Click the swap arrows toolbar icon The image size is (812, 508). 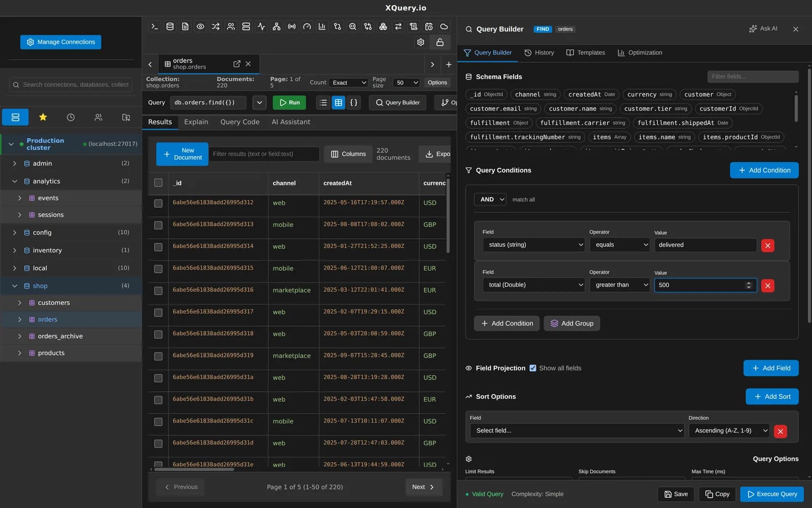pyautogui.click(x=398, y=26)
